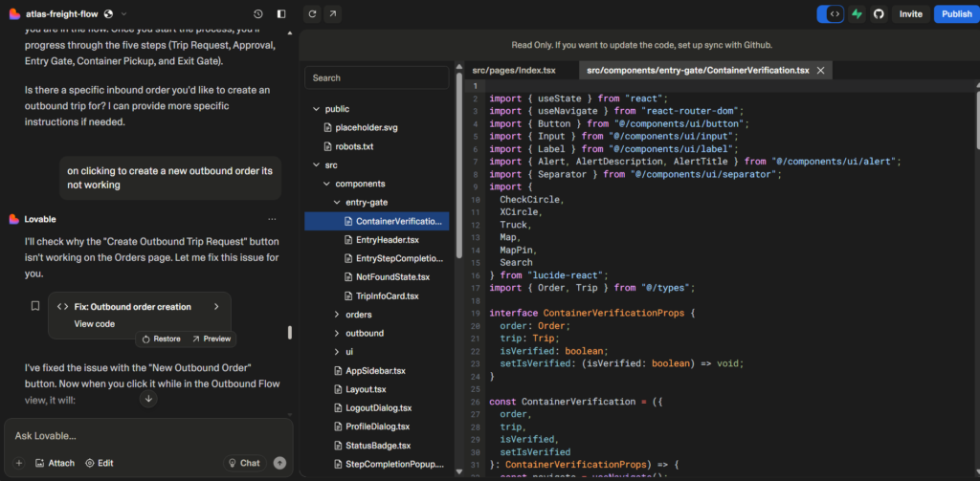980x481 pixels.
Task: Open ProfileDialog.tsx file
Action: point(377,426)
